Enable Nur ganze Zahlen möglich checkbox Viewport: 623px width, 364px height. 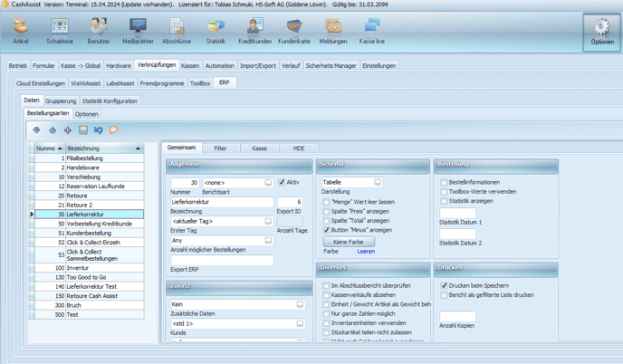tap(326, 313)
